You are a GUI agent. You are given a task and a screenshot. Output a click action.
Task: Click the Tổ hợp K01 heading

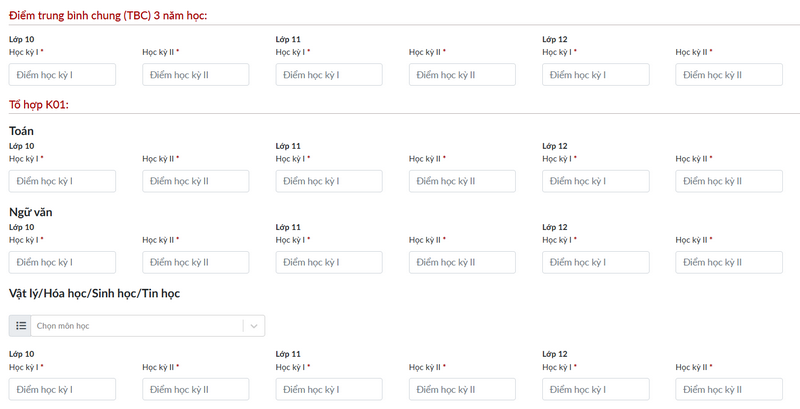[x=39, y=105]
